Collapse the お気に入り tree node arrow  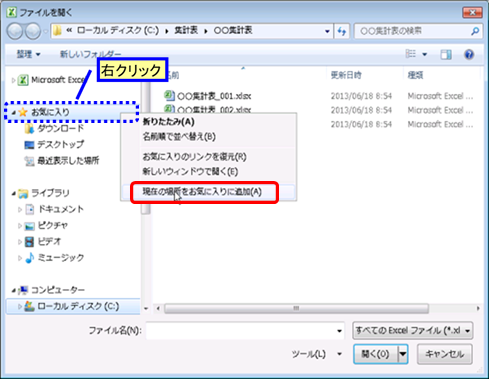pos(13,113)
